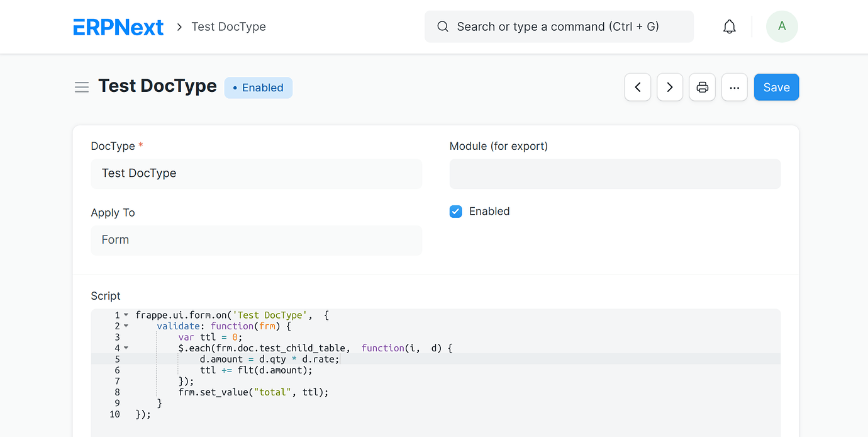
Task: Click the ERPNext logo
Action: (118, 26)
